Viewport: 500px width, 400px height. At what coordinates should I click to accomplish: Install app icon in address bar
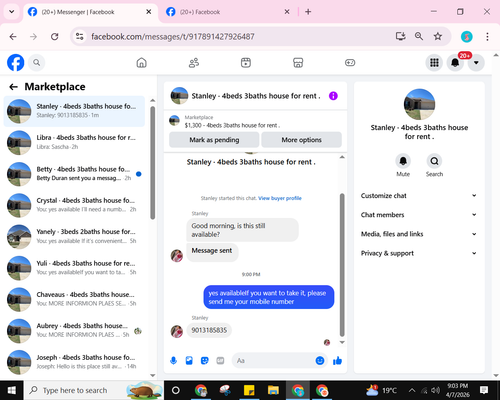[400, 36]
